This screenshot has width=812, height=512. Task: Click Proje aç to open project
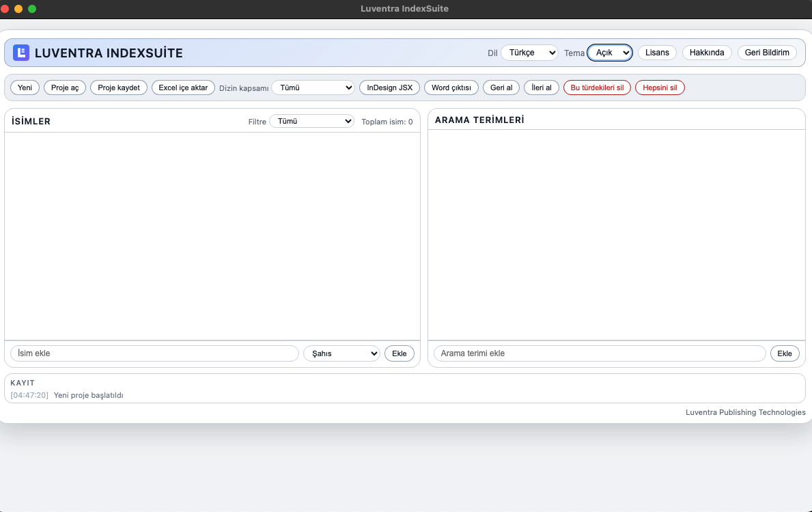[x=65, y=87]
